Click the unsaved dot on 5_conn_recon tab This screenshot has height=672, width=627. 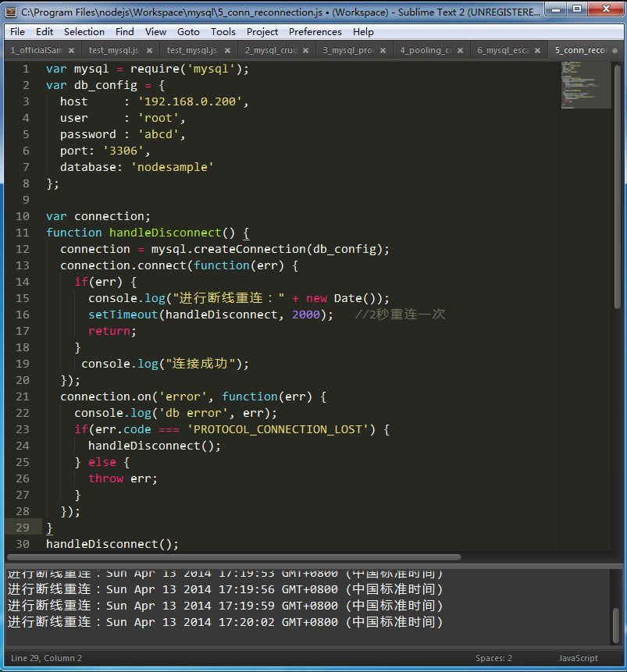pos(615,51)
